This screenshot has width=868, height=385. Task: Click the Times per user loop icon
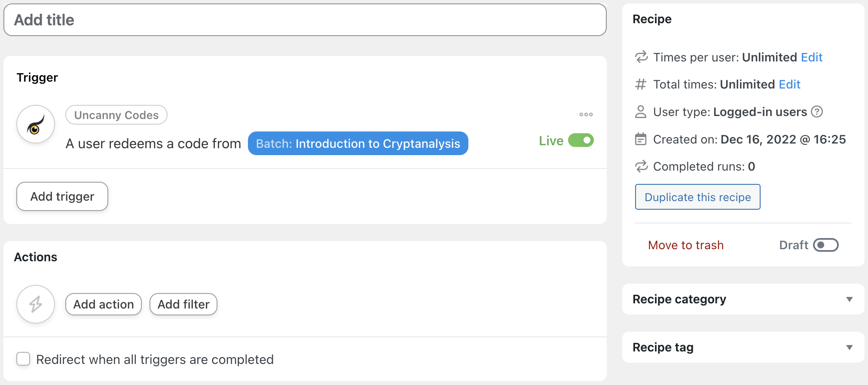641,57
